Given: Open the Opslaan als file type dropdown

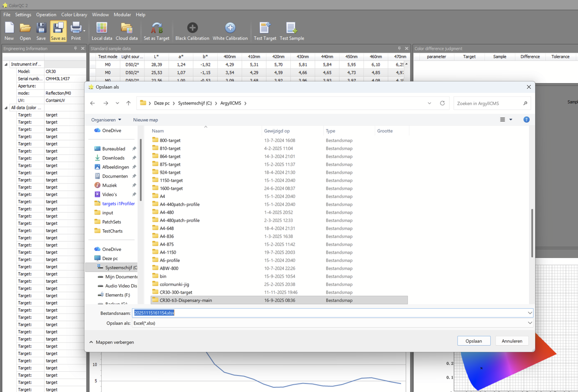Looking at the screenshot, I should pos(530,323).
